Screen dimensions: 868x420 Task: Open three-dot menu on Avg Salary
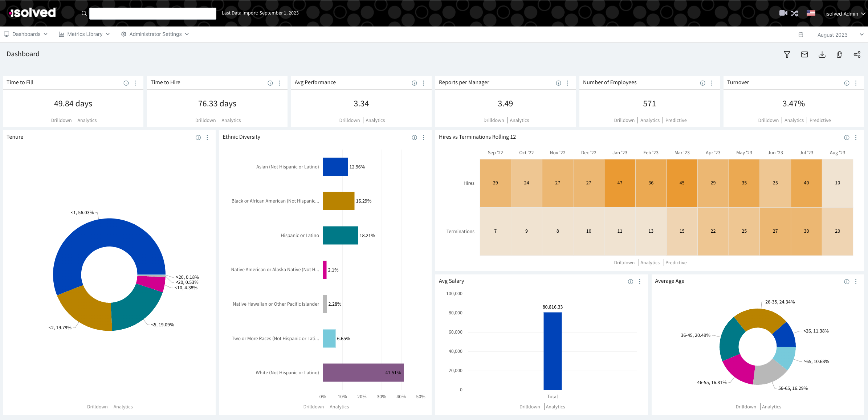pyautogui.click(x=640, y=282)
